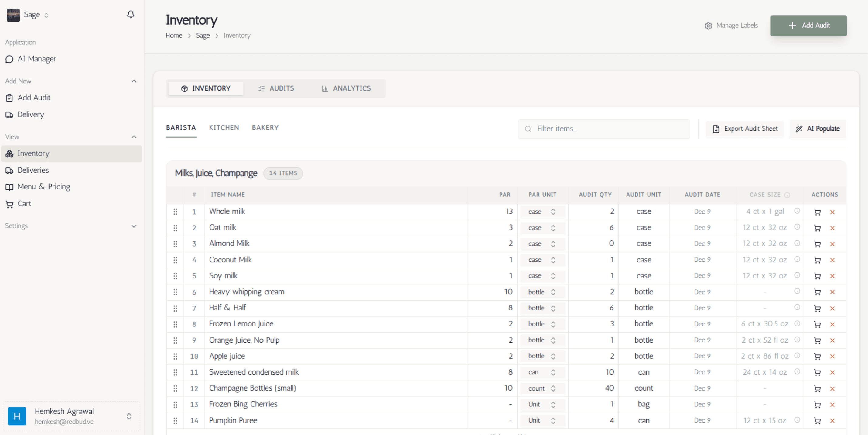Remove the Champagne Bottles row
Image resolution: width=868 pixels, height=435 pixels.
833,388
